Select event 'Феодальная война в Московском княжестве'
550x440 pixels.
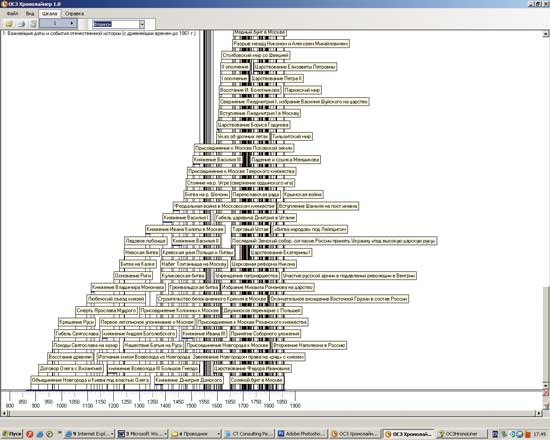click(x=225, y=206)
